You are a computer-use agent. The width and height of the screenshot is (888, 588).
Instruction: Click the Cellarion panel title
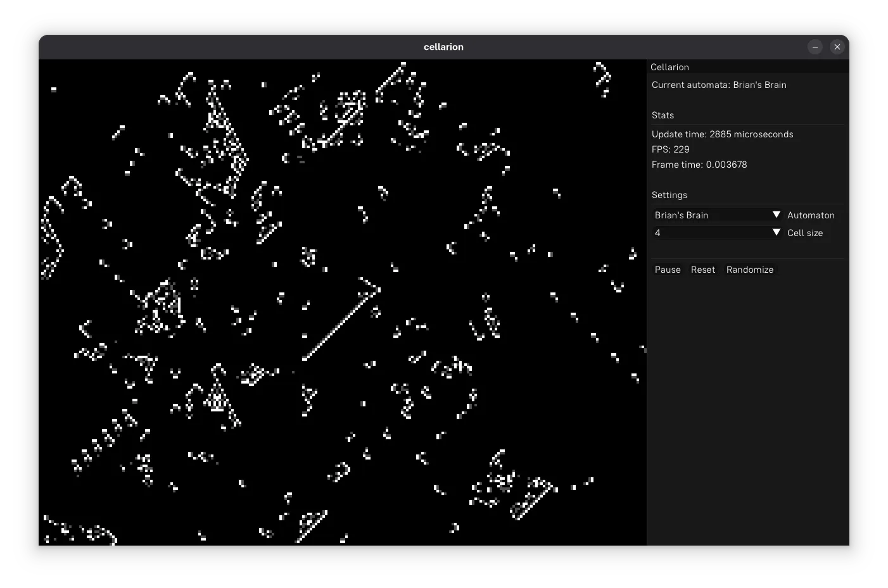(669, 67)
